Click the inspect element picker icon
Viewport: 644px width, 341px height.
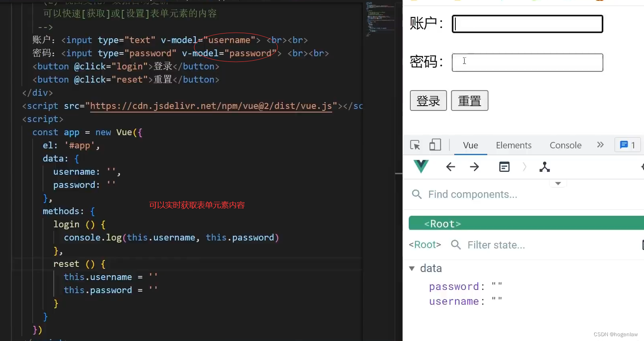click(415, 145)
